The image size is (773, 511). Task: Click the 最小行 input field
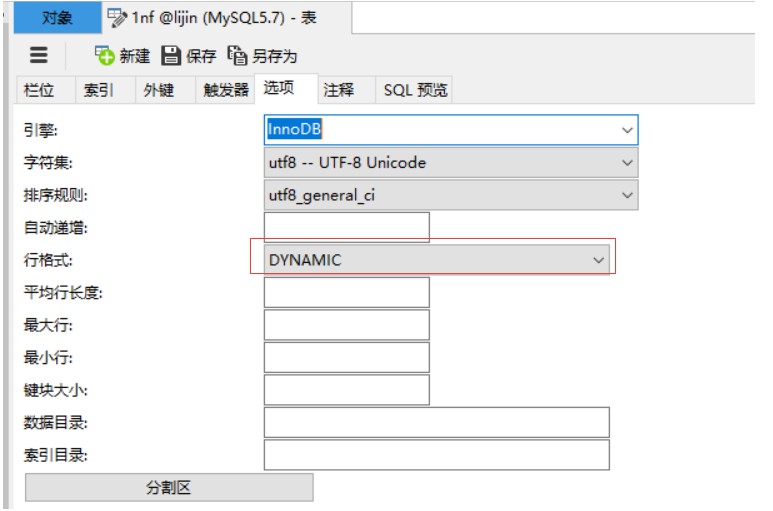click(347, 357)
